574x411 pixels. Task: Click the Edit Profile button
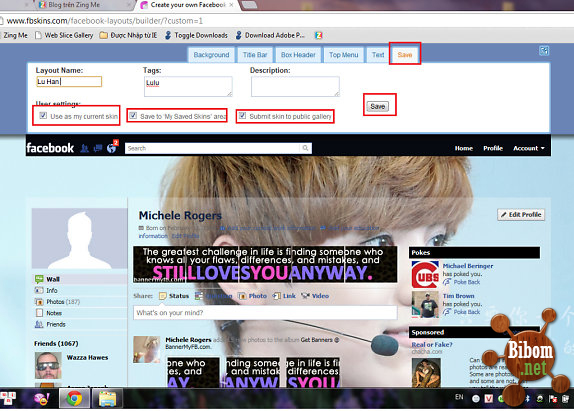coord(521,214)
